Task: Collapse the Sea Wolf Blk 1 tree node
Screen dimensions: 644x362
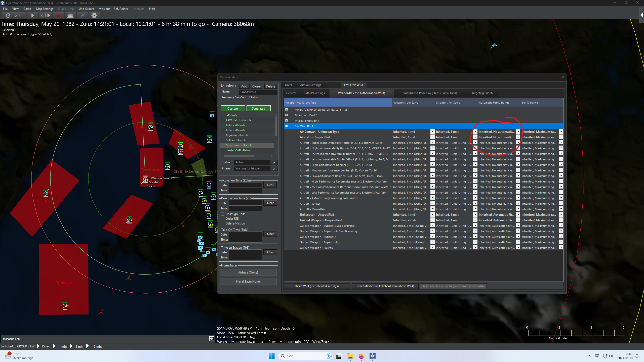Action: 287,126
